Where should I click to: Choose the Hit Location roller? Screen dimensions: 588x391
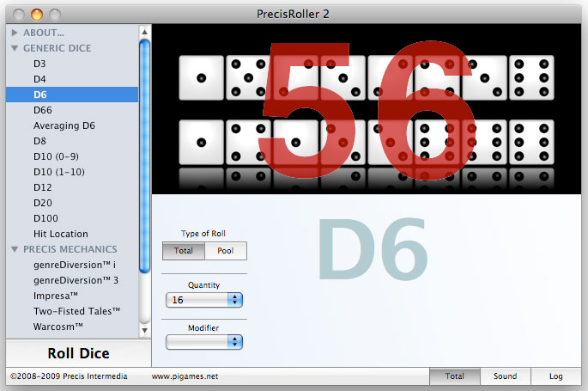click(72, 234)
